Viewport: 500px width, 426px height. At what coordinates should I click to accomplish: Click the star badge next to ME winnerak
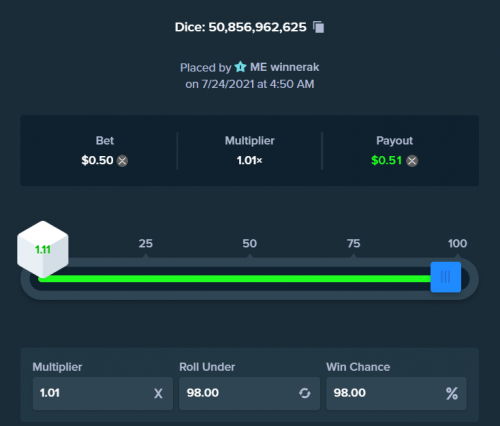[240, 67]
